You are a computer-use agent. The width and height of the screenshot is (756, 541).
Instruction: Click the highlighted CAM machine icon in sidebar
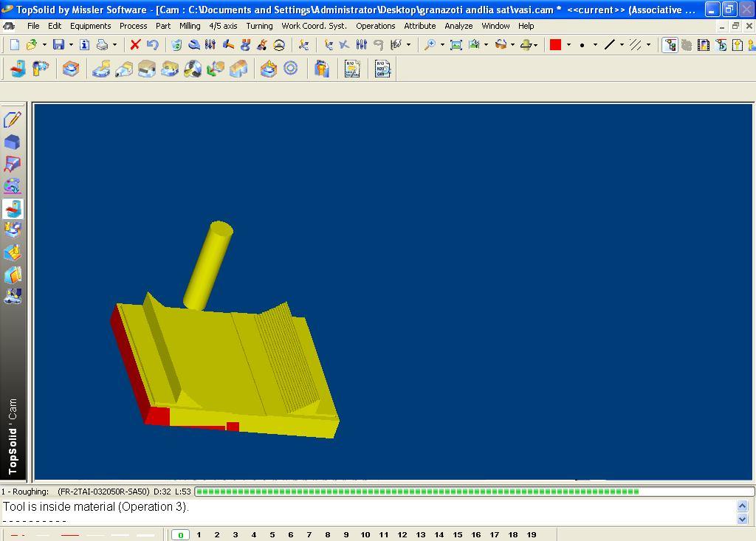13,210
